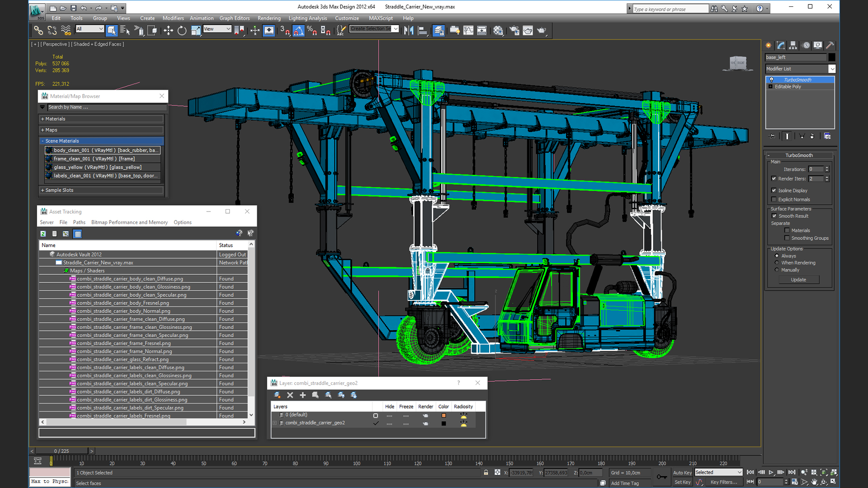Click Go to End playback button

pyautogui.click(x=792, y=472)
